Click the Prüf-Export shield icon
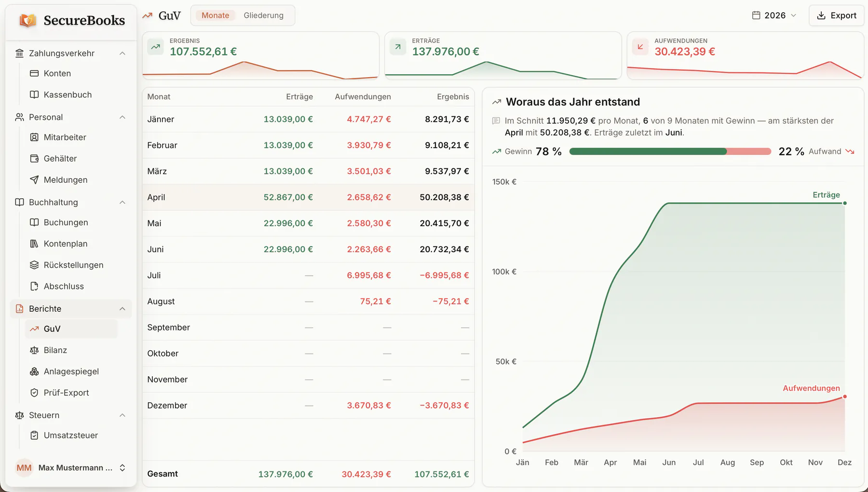 click(x=34, y=393)
